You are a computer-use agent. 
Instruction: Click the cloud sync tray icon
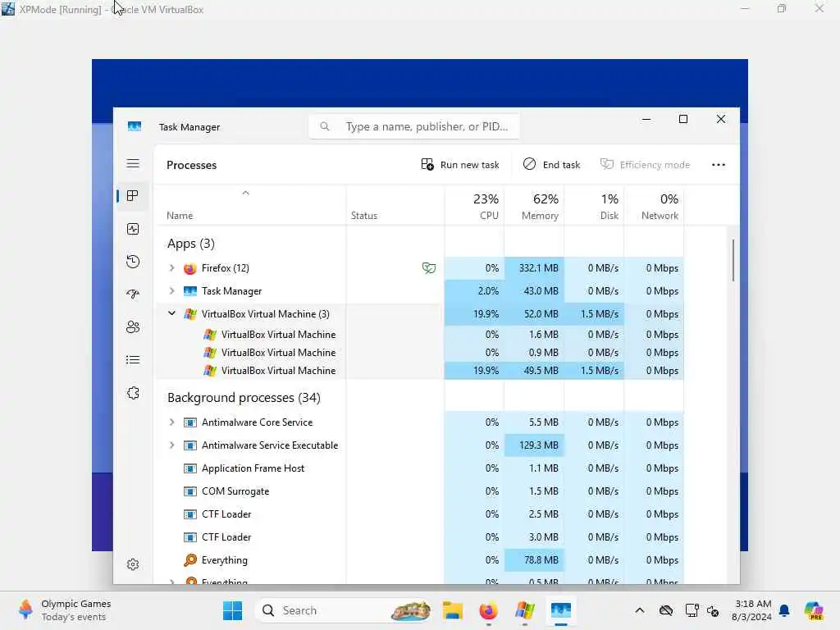(666, 610)
